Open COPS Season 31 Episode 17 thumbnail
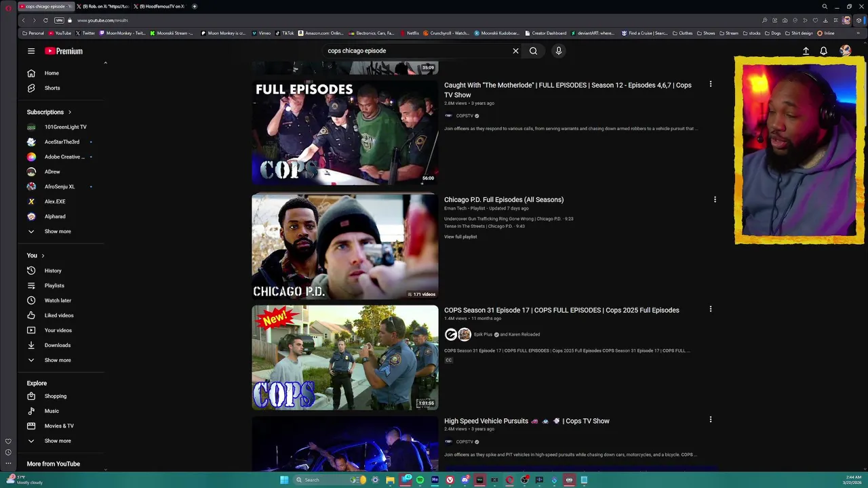This screenshot has width=868, height=488. [345, 358]
